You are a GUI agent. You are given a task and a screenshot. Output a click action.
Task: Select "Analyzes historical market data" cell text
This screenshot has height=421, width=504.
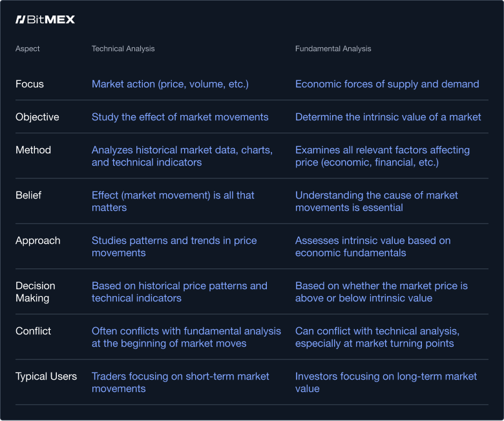point(182,156)
